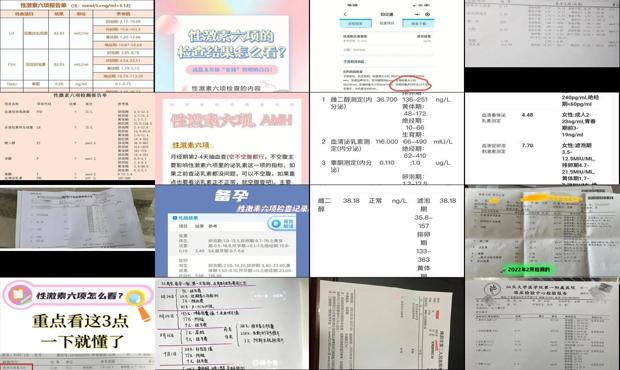The height and width of the screenshot is (370, 620).
Task: Open the phone screenshot with red circled text
Action: 387,46
